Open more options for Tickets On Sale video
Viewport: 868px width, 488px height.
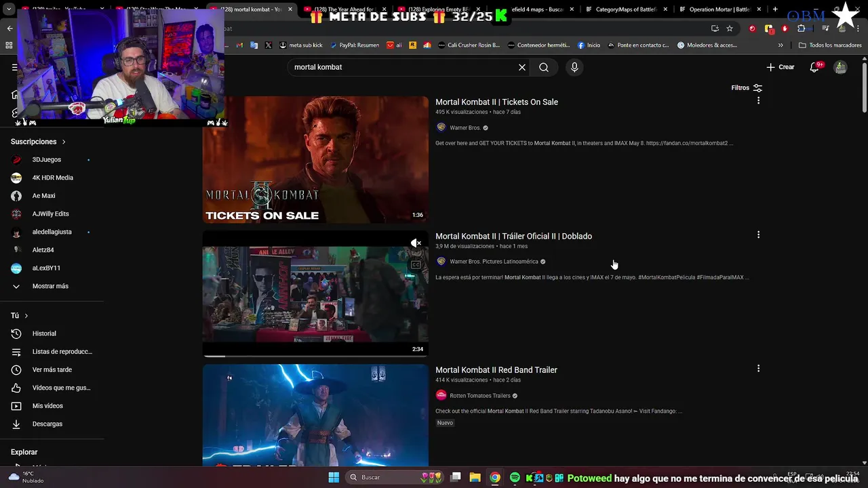(x=758, y=100)
